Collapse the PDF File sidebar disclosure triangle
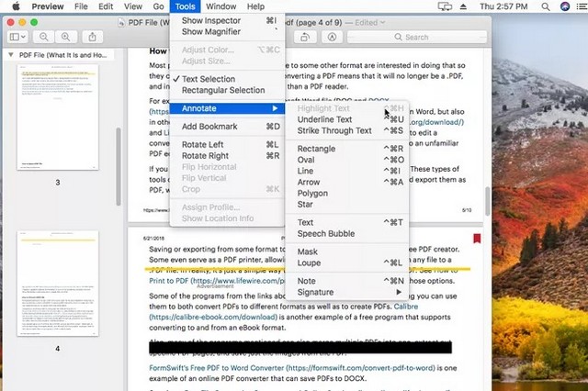 click(11, 55)
